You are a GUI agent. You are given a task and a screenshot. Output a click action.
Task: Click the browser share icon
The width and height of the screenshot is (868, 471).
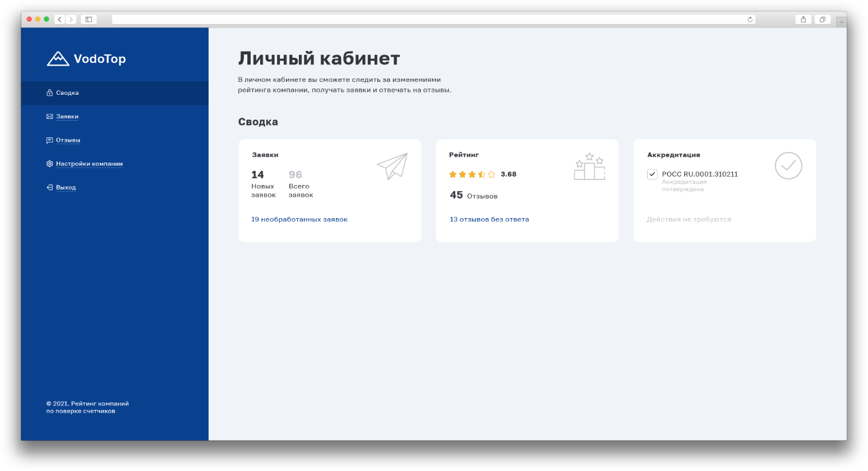(804, 20)
